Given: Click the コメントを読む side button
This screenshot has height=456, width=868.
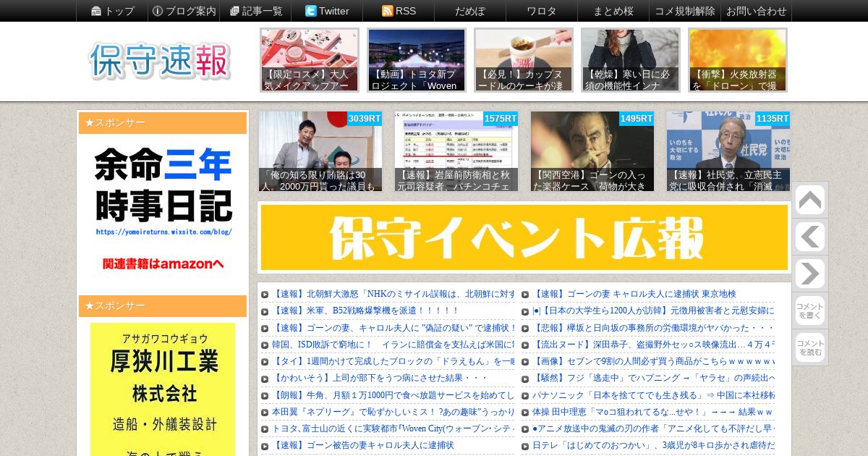Looking at the screenshot, I should (809, 347).
